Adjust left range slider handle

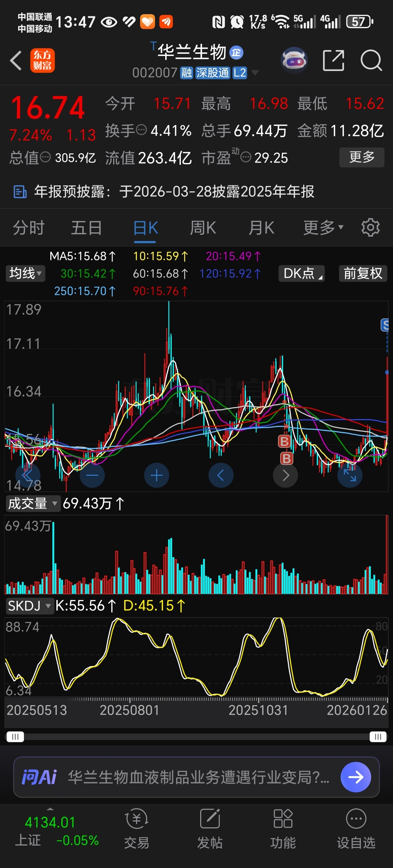click(15, 737)
